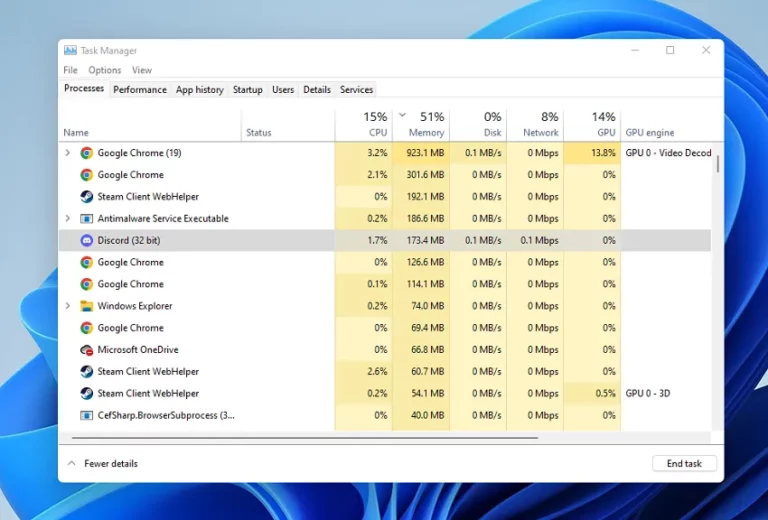
Task: Open the View menu
Action: 142,70
